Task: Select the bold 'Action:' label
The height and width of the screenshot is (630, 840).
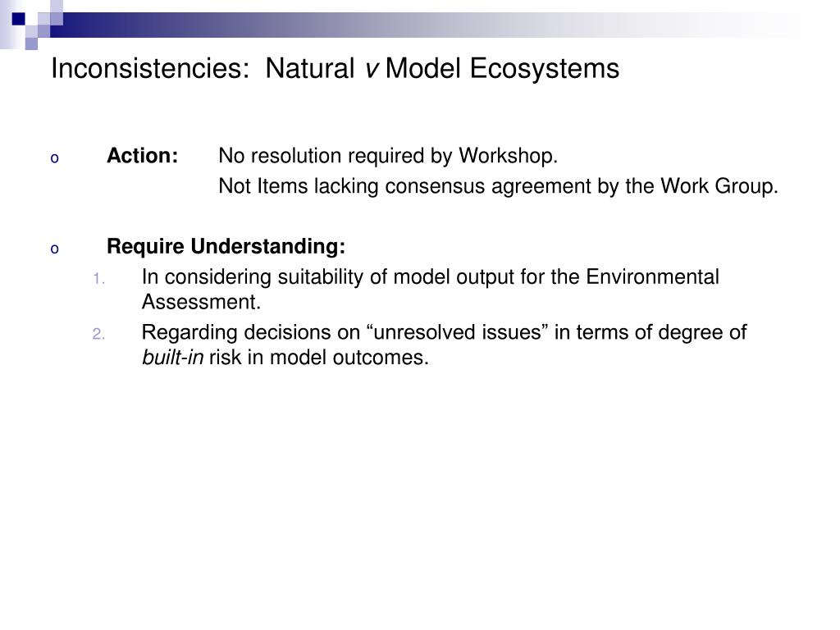Action: point(143,156)
